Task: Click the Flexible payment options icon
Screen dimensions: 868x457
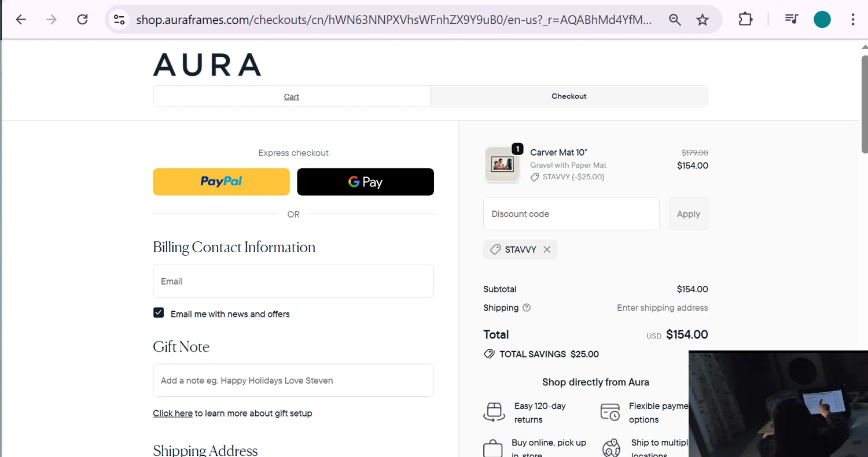Action: point(610,412)
